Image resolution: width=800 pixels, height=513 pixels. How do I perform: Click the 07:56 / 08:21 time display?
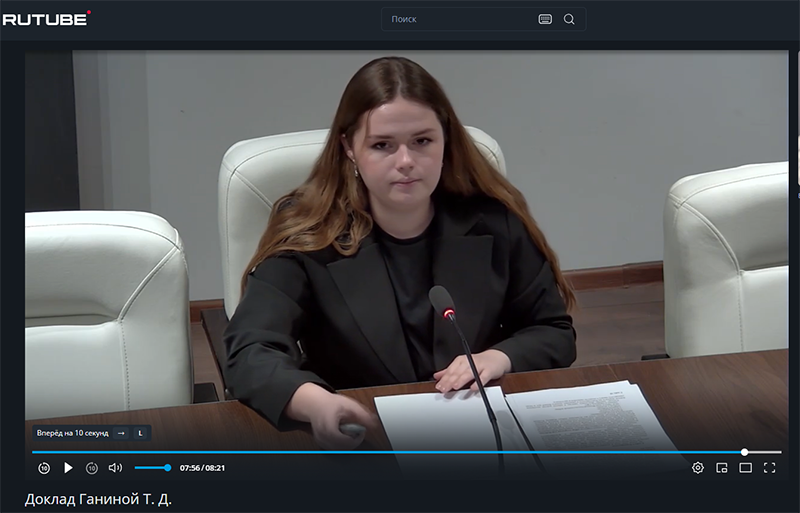pyautogui.click(x=202, y=468)
